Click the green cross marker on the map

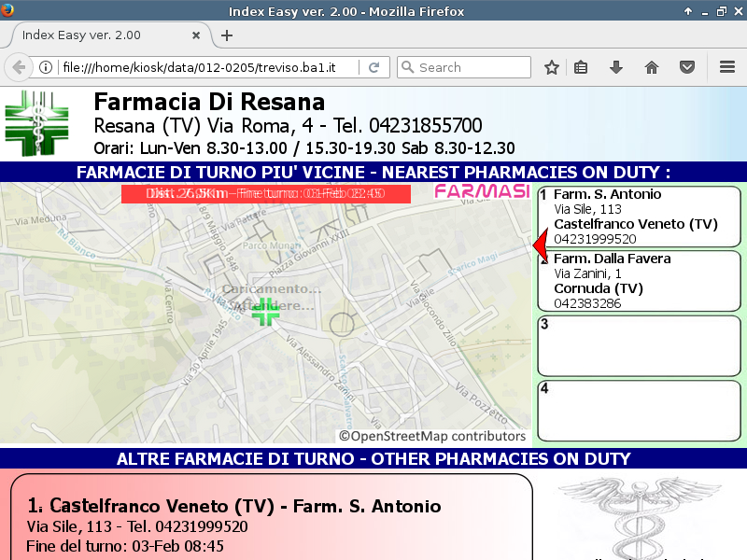point(266,312)
